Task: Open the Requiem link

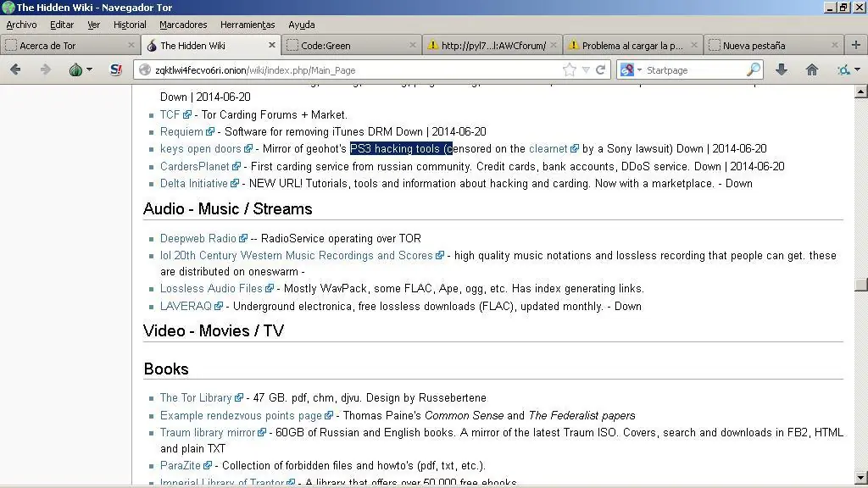Action: 181,131
